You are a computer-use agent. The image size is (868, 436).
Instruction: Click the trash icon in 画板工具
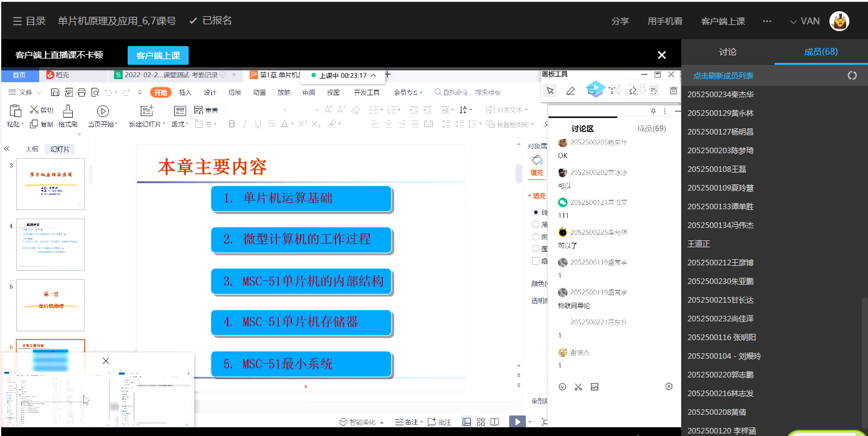tap(673, 91)
